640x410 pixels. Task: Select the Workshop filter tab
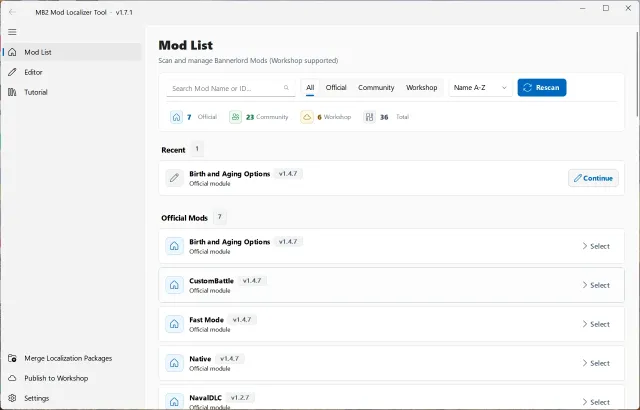tap(422, 88)
